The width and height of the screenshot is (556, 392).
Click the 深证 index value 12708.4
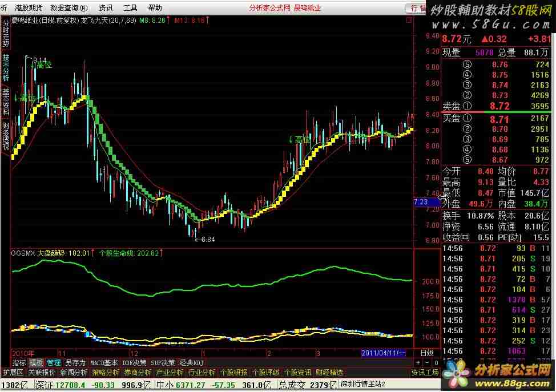[70, 385]
